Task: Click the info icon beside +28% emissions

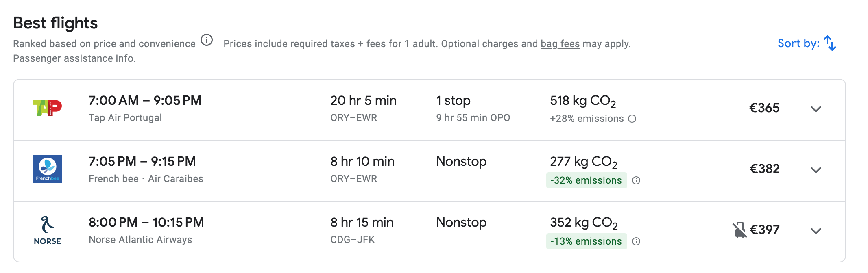Action: 632,119
